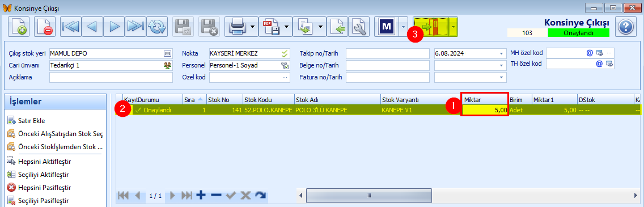The image size is (644, 207).
Task: Click the Açıklama input field
Action: [111, 77]
